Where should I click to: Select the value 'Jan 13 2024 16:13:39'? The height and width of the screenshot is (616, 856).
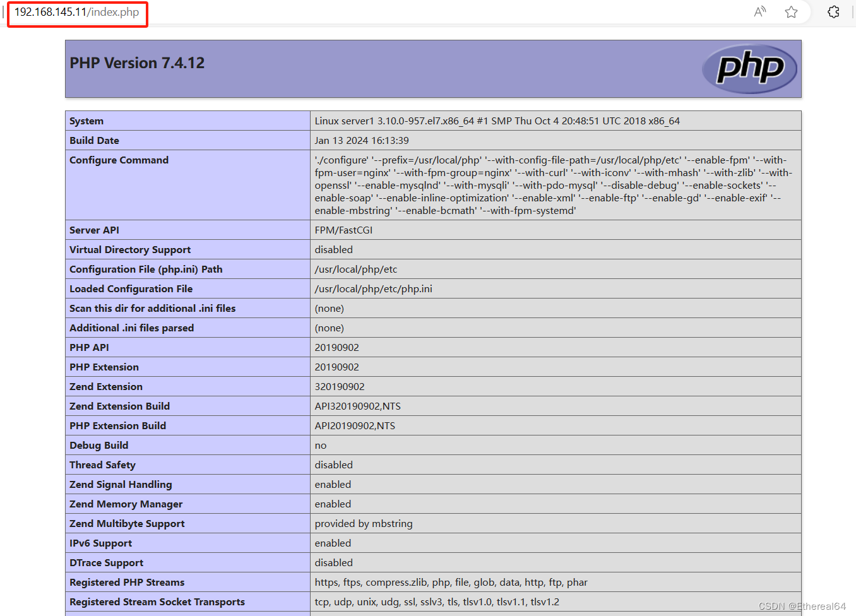[362, 141]
